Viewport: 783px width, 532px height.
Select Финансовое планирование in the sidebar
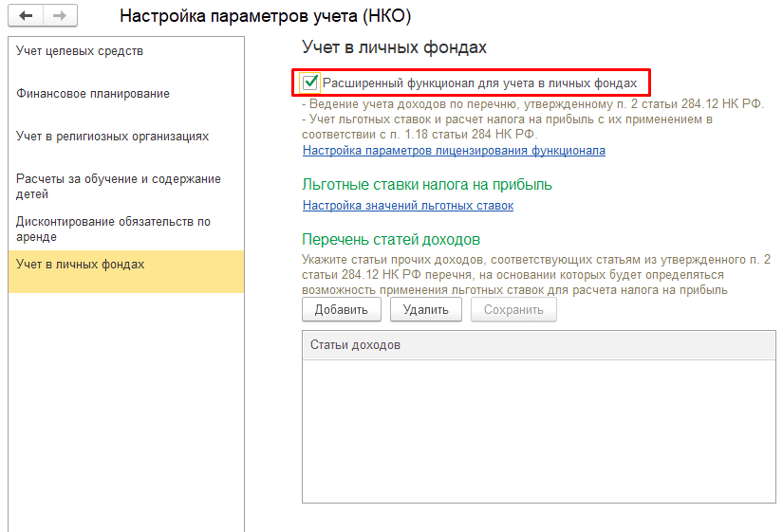(x=93, y=94)
